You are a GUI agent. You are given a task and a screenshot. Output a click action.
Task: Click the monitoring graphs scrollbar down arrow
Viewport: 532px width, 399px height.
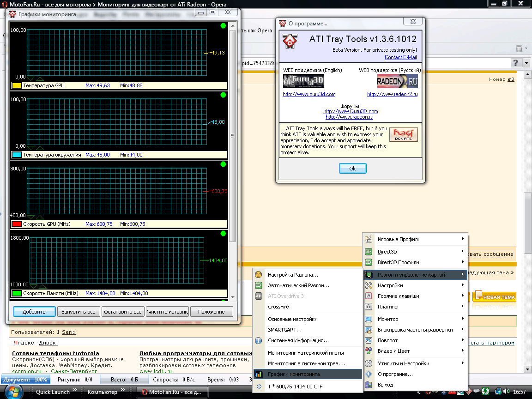coord(232,297)
